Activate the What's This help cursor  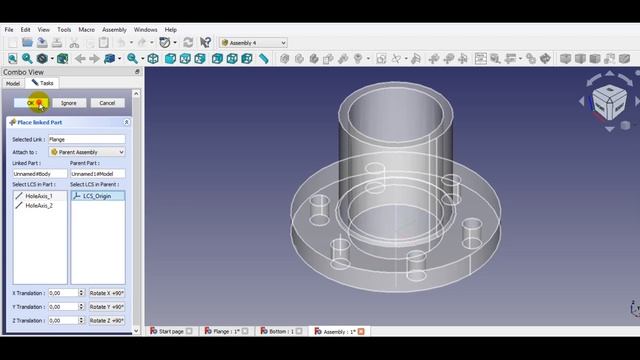click(x=205, y=42)
